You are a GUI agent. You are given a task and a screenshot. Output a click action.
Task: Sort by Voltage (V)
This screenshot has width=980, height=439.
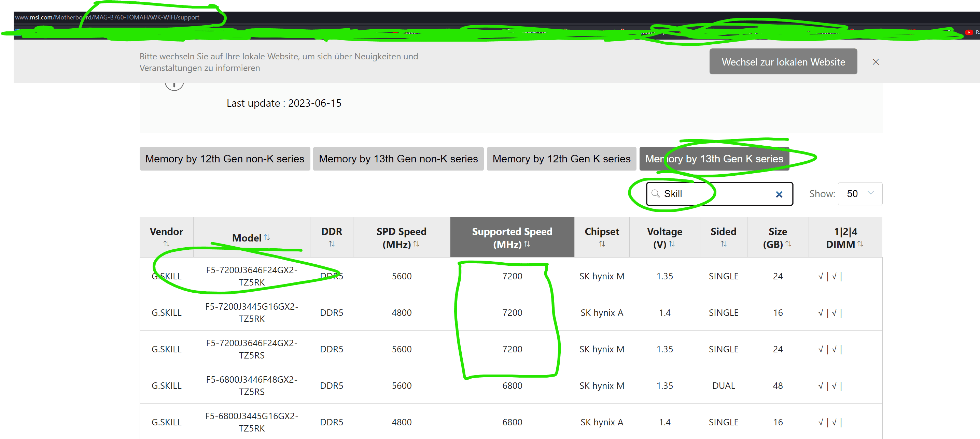(672, 244)
